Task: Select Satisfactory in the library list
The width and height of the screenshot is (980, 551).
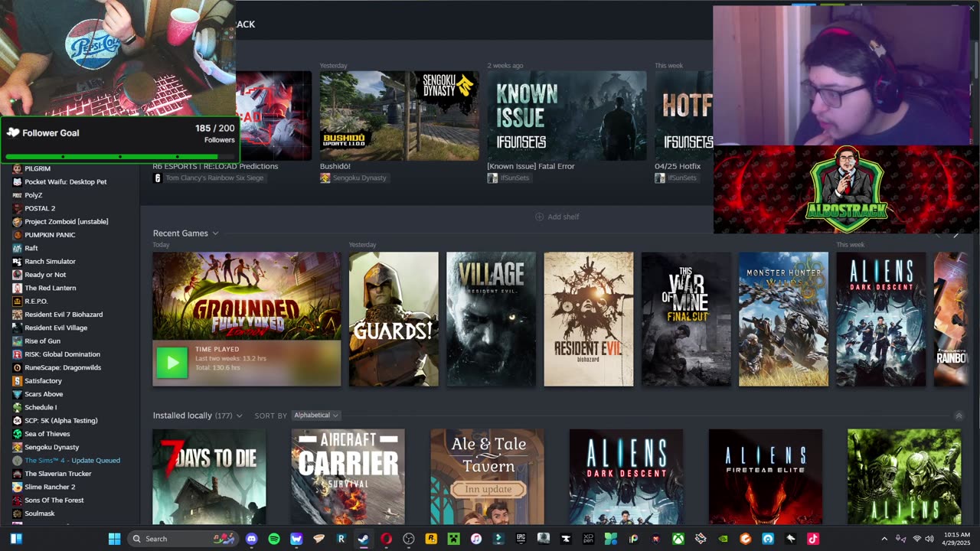Action: point(43,380)
